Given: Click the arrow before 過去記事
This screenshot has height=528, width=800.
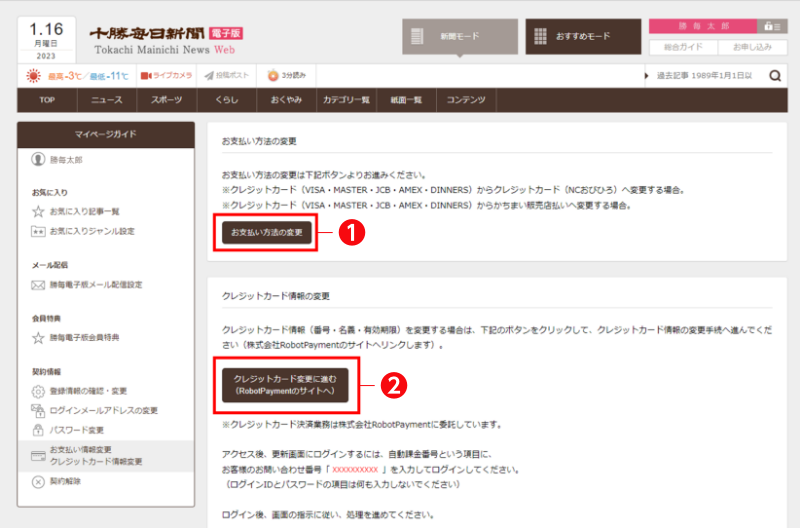Looking at the screenshot, I should click(x=646, y=76).
